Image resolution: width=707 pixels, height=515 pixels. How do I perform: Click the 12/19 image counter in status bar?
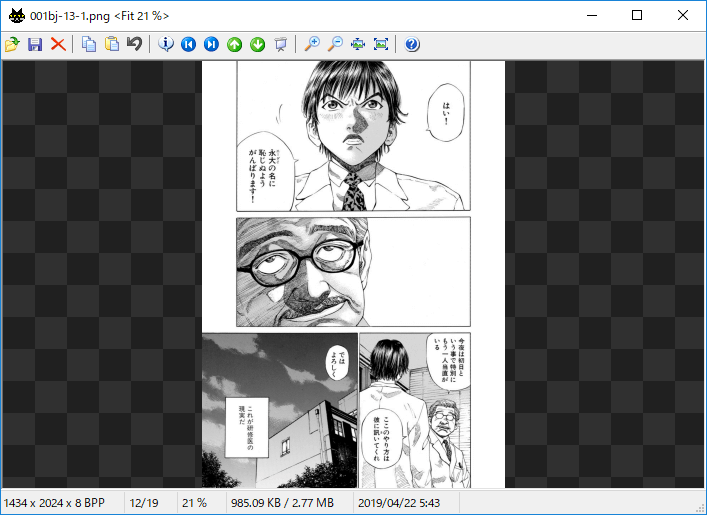click(x=144, y=503)
